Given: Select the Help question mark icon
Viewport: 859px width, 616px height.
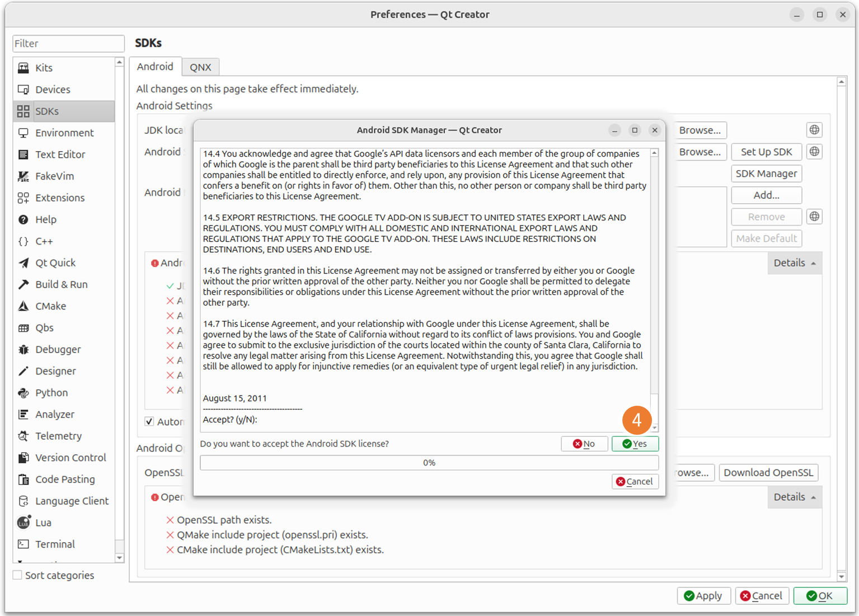Looking at the screenshot, I should pos(24,219).
